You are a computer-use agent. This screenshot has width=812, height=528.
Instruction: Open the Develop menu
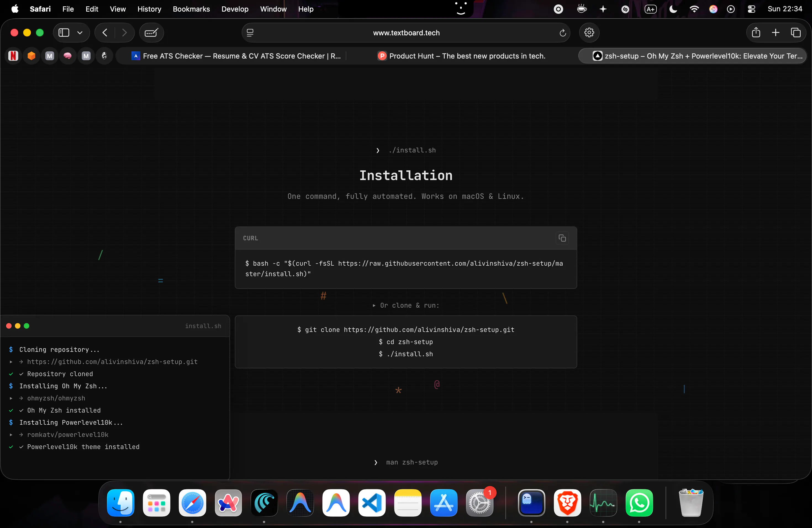tap(235, 9)
